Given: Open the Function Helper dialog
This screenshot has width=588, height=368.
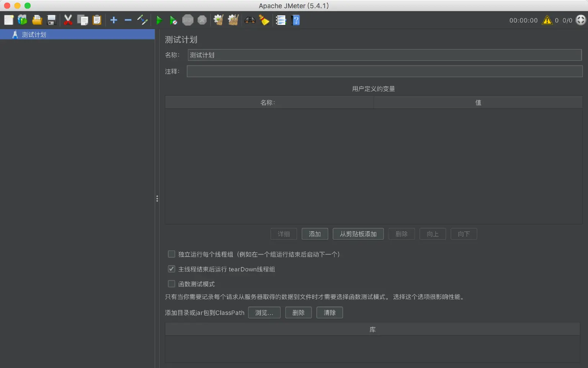Looking at the screenshot, I should pyautogui.click(x=281, y=20).
